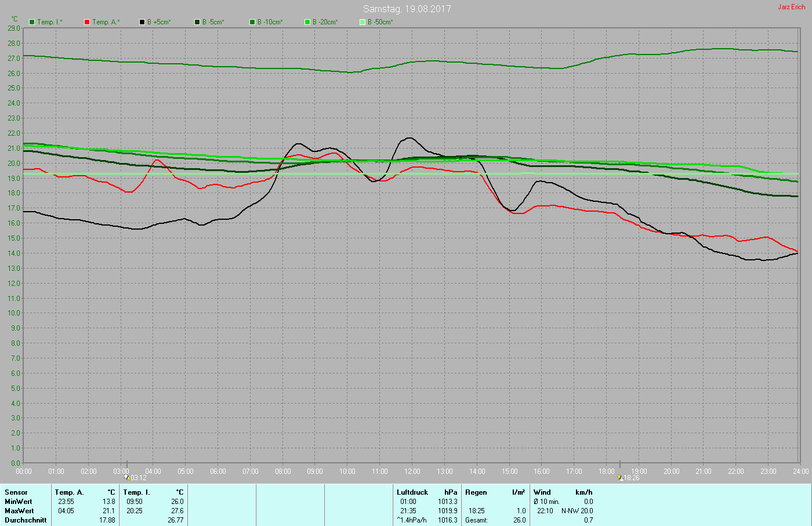This screenshot has height=526, width=812.
Task: Click the 23:55 minimum time in the table
Action: click(x=66, y=502)
